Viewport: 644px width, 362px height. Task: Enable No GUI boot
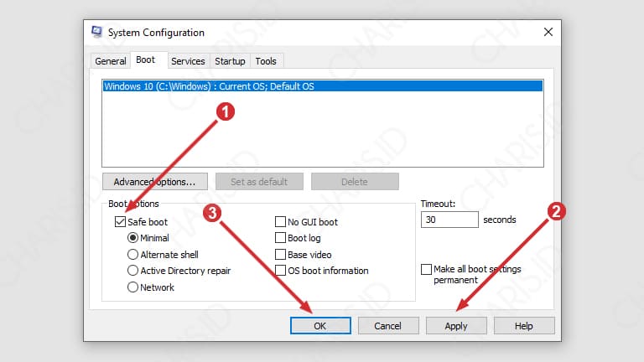tap(280, 222)
